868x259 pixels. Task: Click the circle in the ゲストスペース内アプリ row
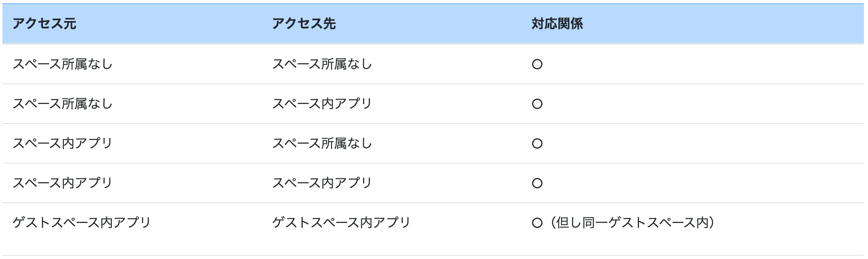[x=537, y=223]
